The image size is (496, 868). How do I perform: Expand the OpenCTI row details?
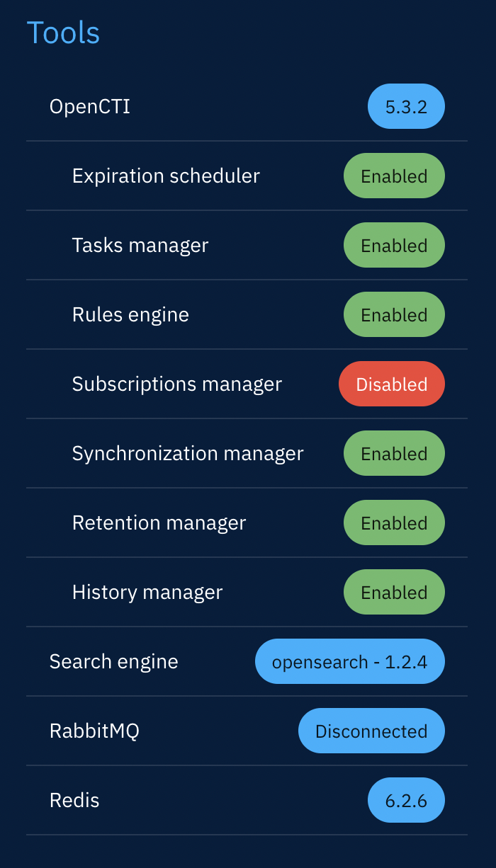coord(89,106)
